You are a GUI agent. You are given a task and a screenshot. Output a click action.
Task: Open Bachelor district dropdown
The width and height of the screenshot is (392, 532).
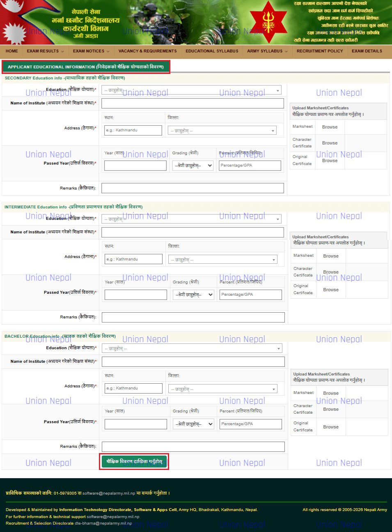pos(223,389)
